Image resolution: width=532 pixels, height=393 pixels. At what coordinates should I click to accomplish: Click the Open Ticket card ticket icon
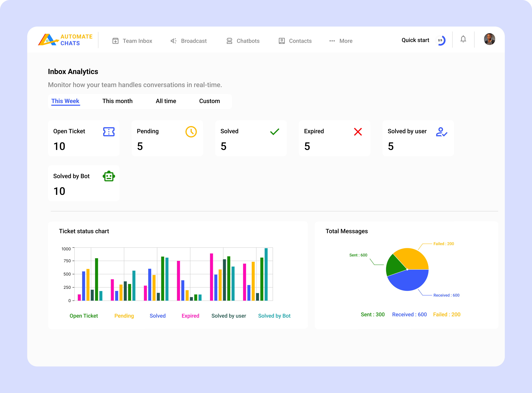pos(109,131)
